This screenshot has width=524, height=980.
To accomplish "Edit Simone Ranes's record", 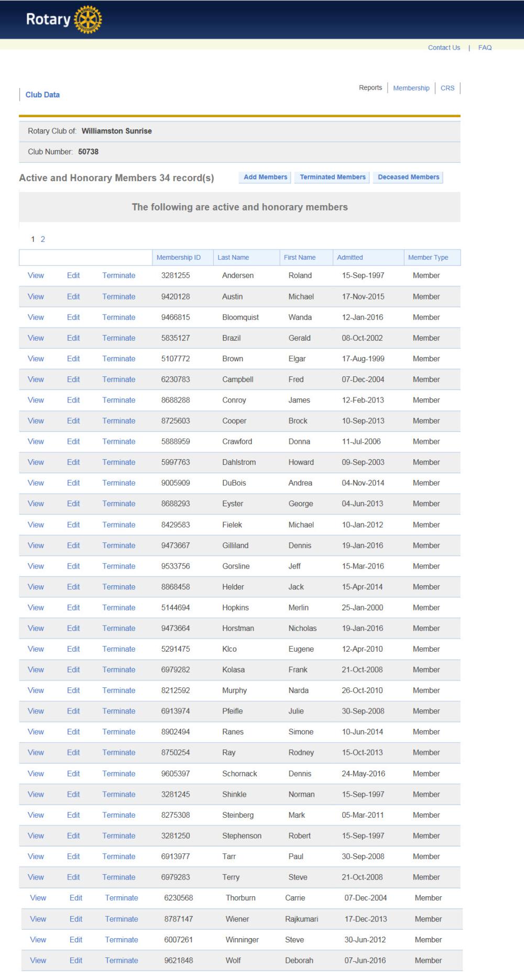I will pos(73,732).
